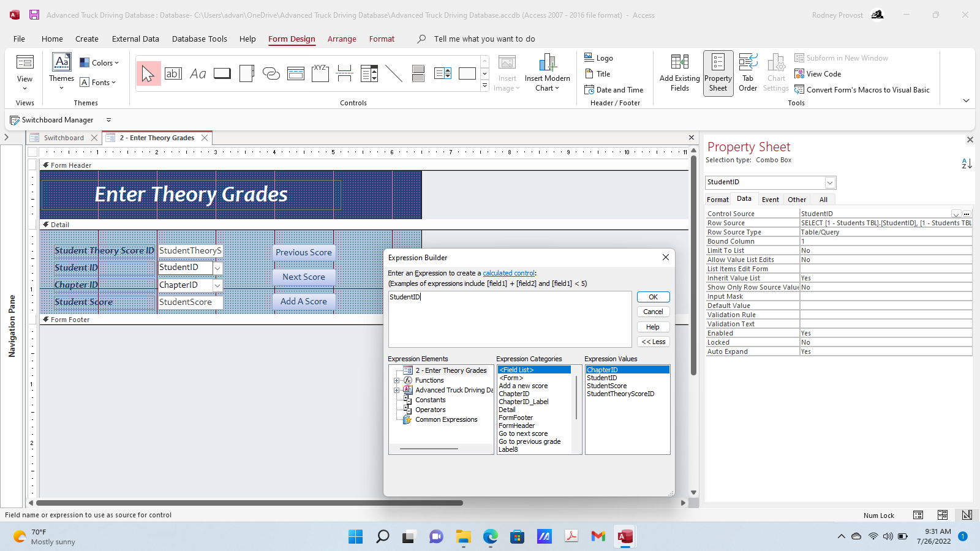Click the << Less button

point(653,342)
